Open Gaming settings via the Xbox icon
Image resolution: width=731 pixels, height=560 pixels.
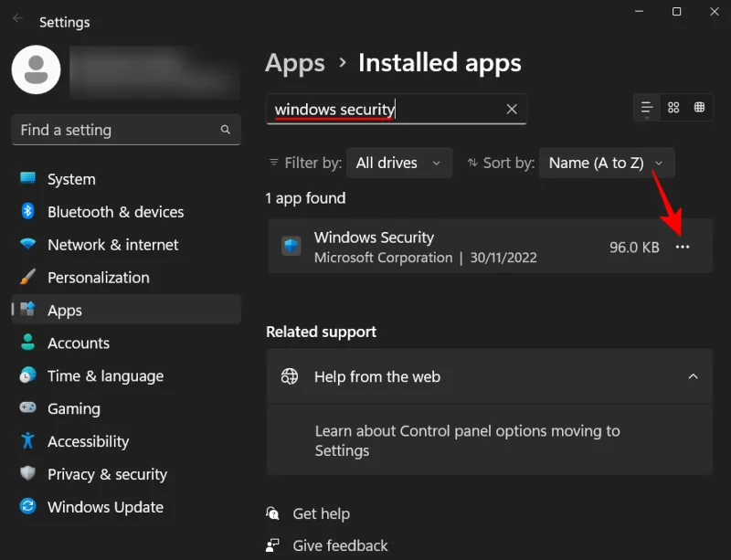click(x=28, y=408)
